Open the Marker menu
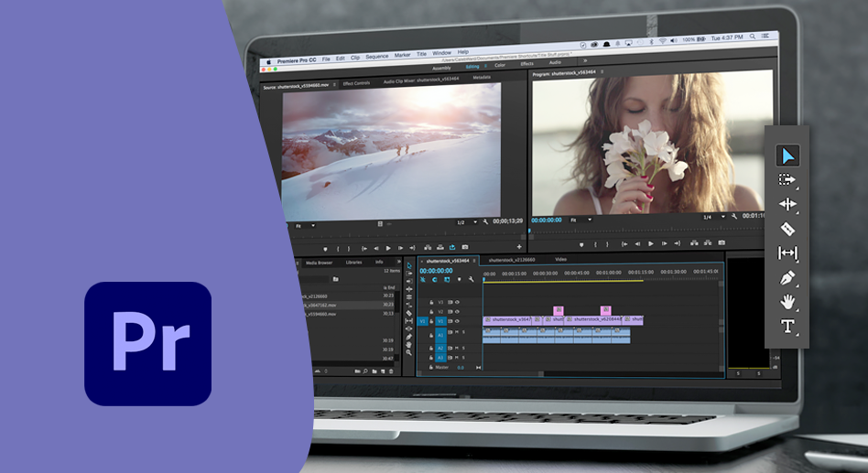Viewport: 868px width, 473px height. 403,55
